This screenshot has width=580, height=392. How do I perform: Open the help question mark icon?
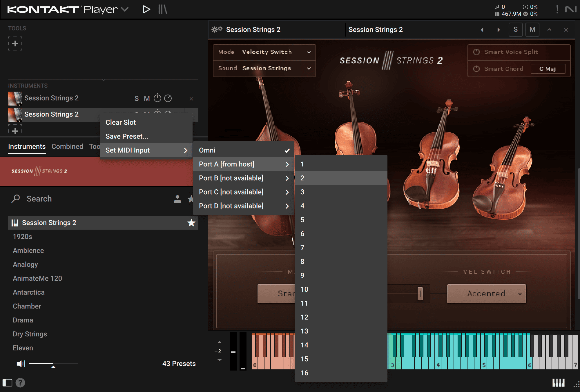[20, 383]
